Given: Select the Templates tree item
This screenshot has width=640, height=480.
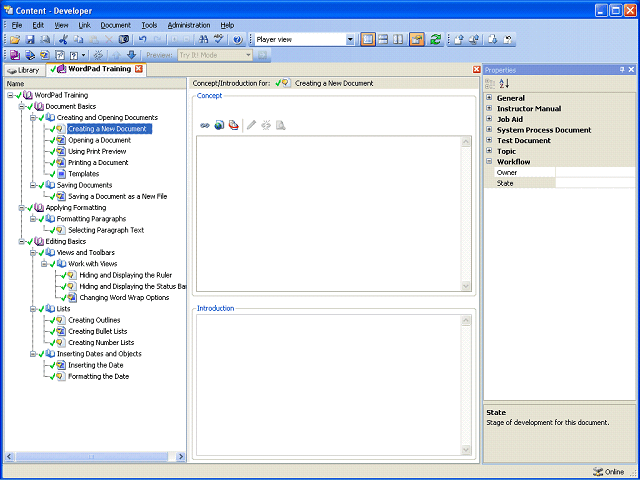Looking at the screenshot, I should pos(84,174).
